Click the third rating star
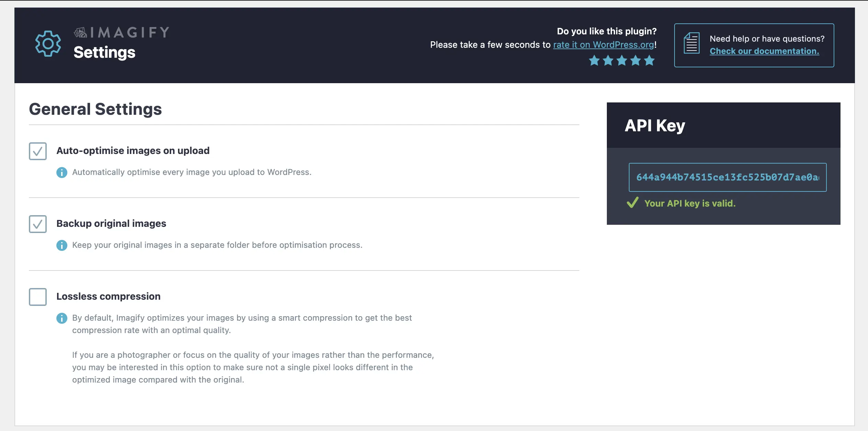The height and width of the screenshot is (431, 868). point(622,61)
